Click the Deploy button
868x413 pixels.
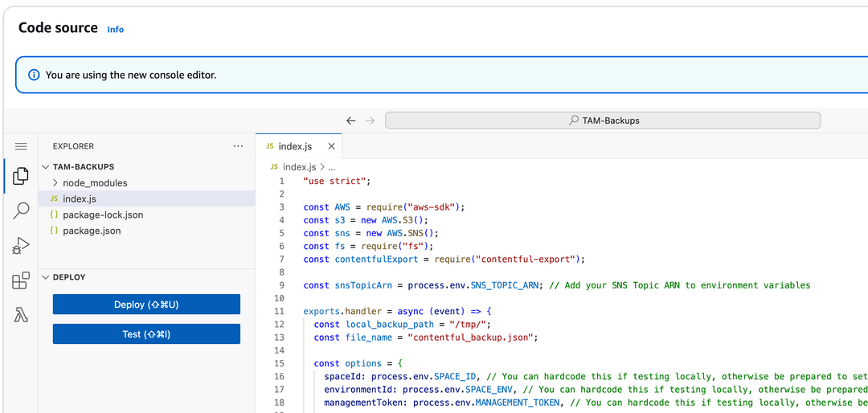point(146,305)
